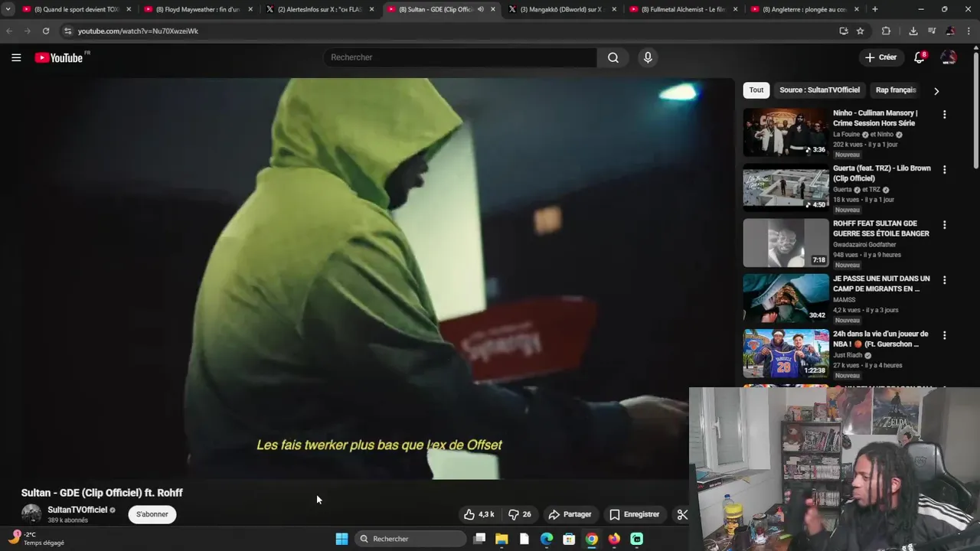Screen dimensions: 980x551
Task: Switch to Quand le sport devient tab
Action: [x=77, y=9]
